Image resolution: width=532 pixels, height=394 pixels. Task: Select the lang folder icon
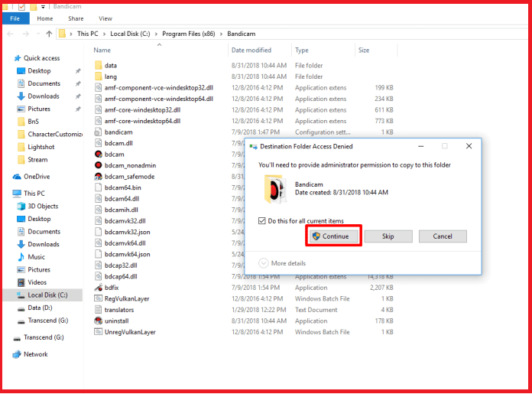(98, 77)
